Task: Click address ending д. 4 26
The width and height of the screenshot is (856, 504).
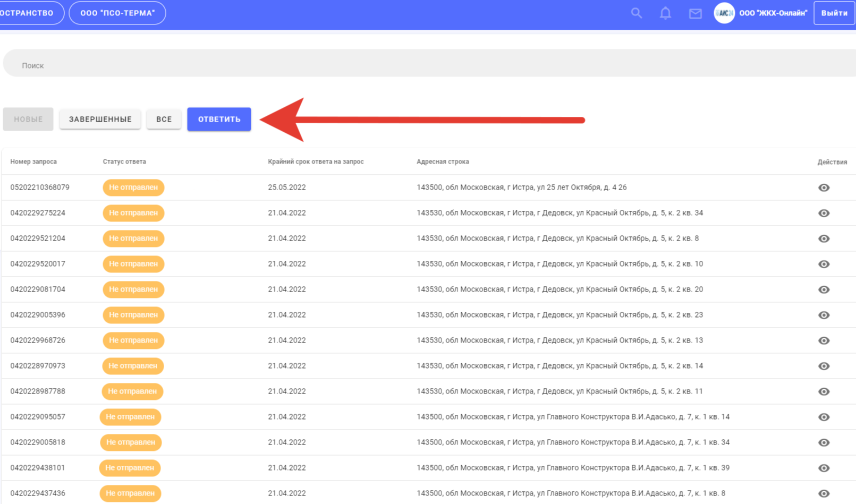Action: [522, 187]
